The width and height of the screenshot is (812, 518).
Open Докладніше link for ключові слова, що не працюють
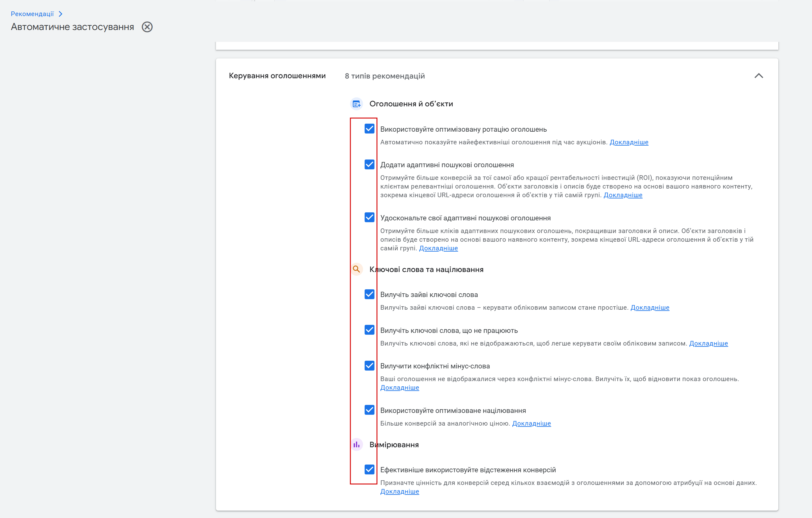(708, 343)
